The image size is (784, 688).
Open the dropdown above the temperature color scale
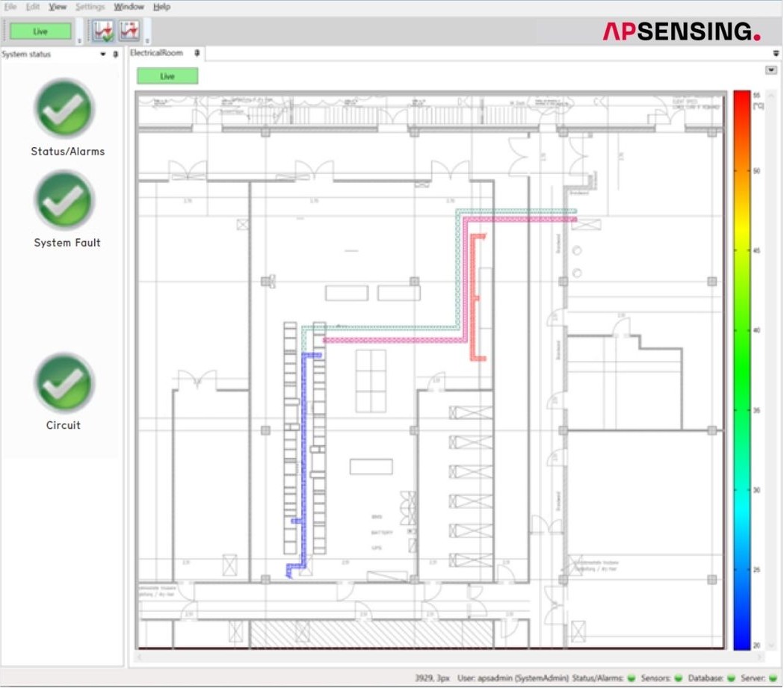(771, 69)
